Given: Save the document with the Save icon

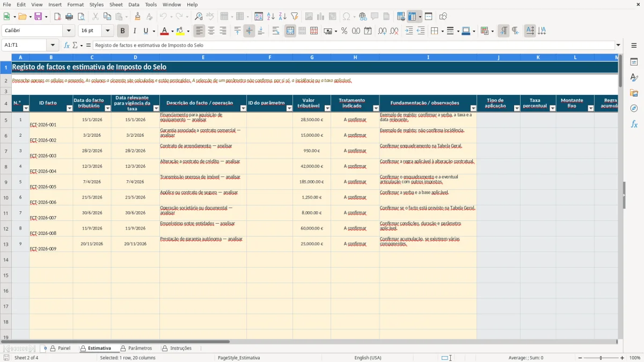Looking at the screenshot, I should pos(38,17).
